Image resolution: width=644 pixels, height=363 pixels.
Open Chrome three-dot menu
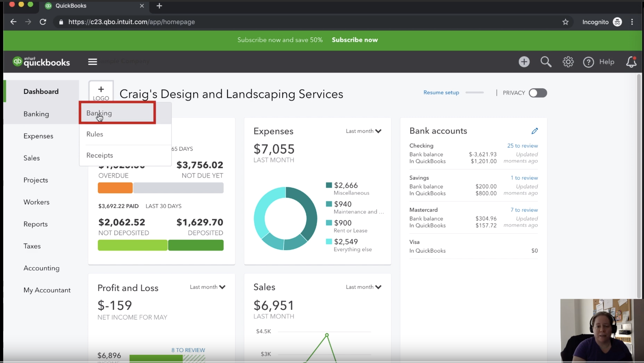point(632,22)
